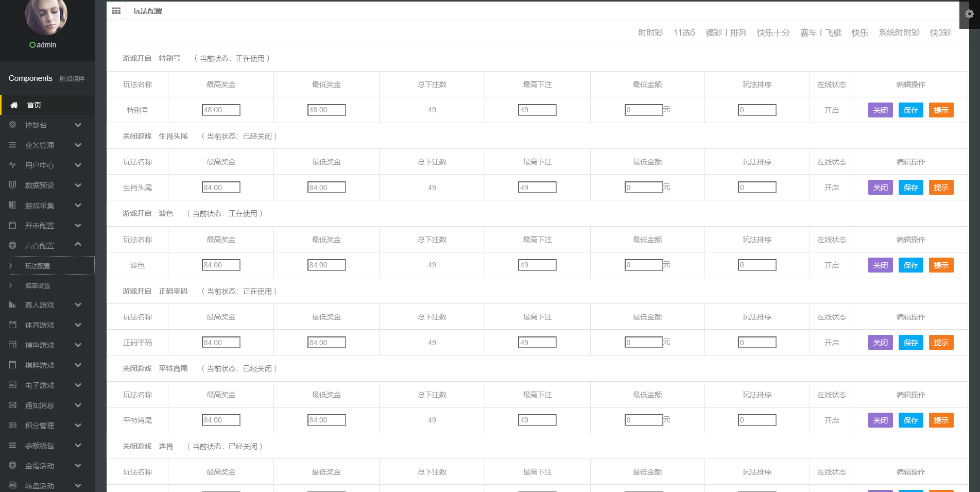
Task: Click the 控制台 gear icon in sidebar
Action: [13, 125]
